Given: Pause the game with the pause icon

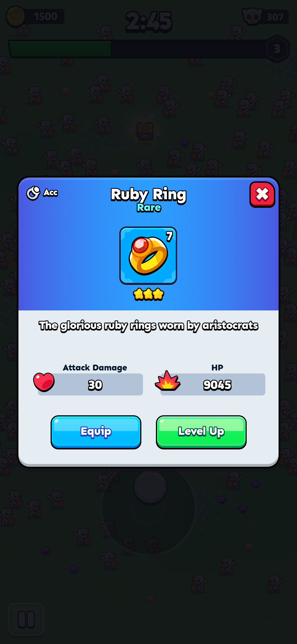Looking at the screenshot, I should (26, 620).
